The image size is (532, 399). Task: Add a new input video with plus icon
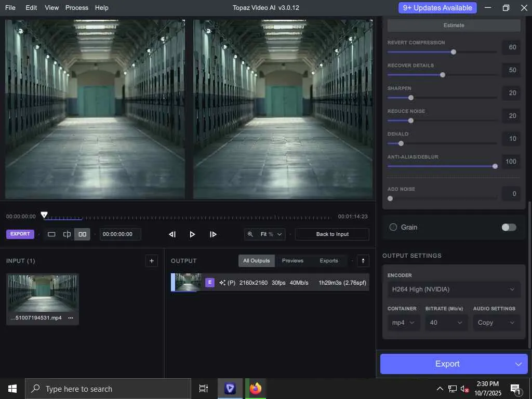coord(152,261)
